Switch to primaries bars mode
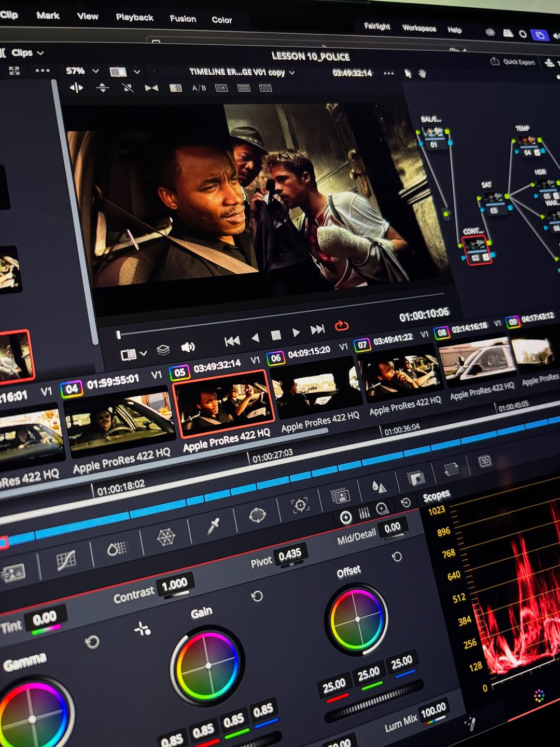The width and height of the screenshot is (560, 747). 365,513
